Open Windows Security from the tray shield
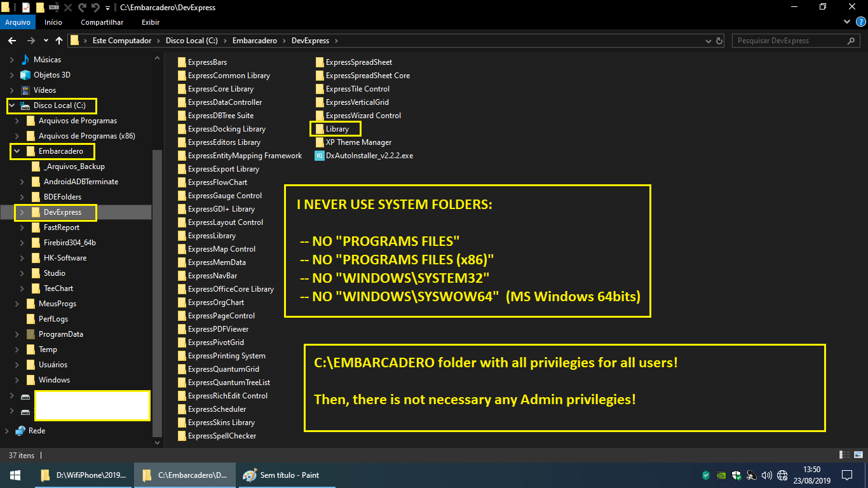The width and height of the screenshot is (868, 488). (736, 475)
